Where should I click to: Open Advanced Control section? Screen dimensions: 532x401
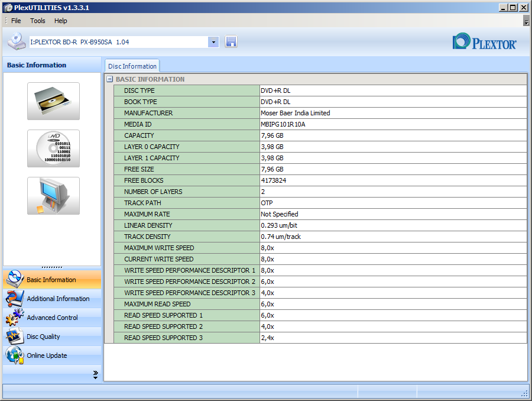click(x=52, y=318)
